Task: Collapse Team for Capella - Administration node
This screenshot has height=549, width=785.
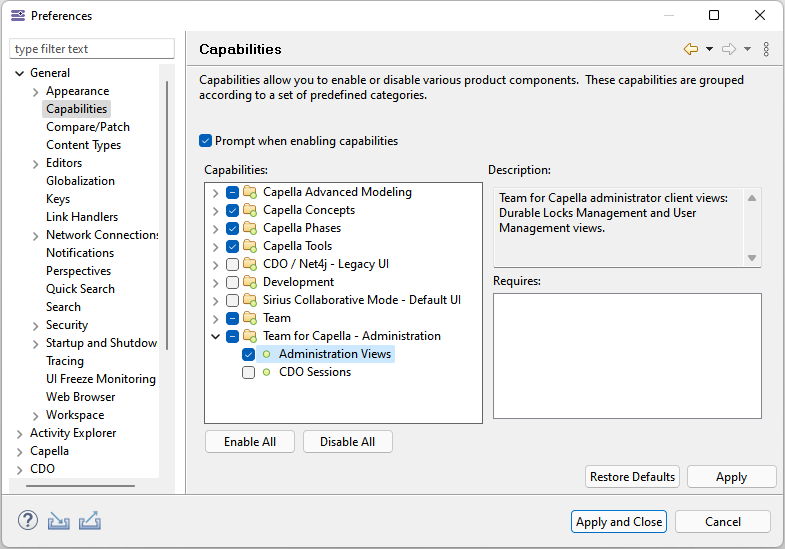Action: click(215, 336)
